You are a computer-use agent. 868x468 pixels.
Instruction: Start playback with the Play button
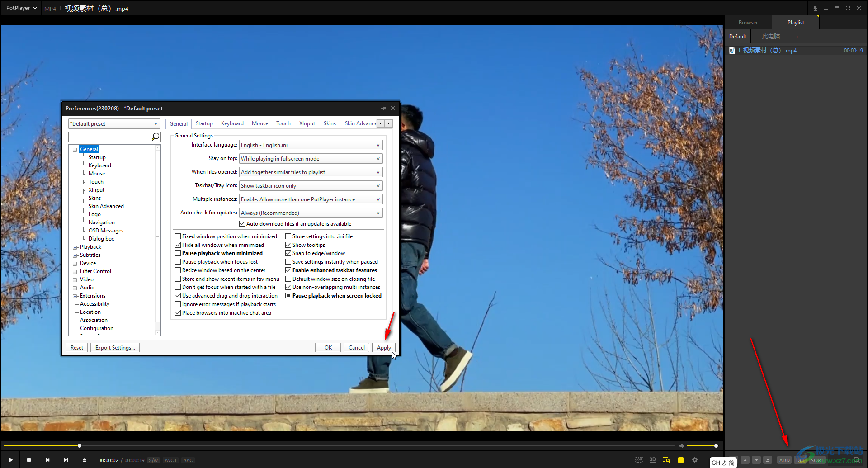10,460
